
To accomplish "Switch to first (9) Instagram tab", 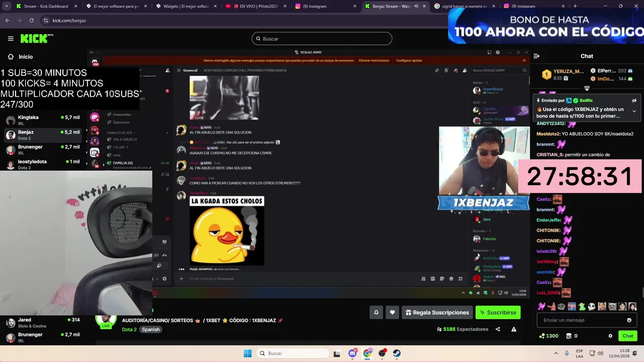I will 325,6.
